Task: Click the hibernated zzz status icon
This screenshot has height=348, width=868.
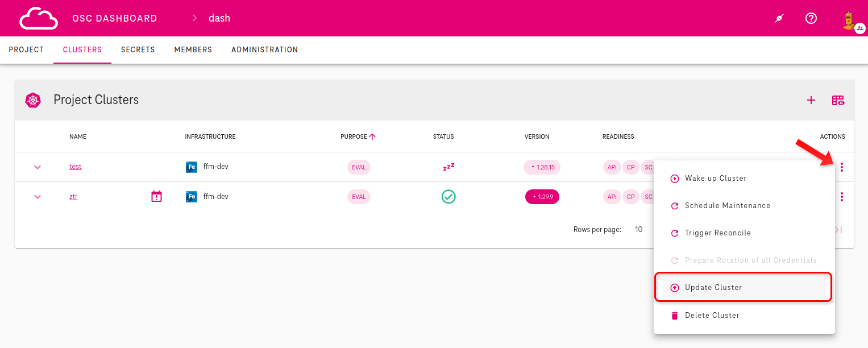Action: (x=448, y=167)
